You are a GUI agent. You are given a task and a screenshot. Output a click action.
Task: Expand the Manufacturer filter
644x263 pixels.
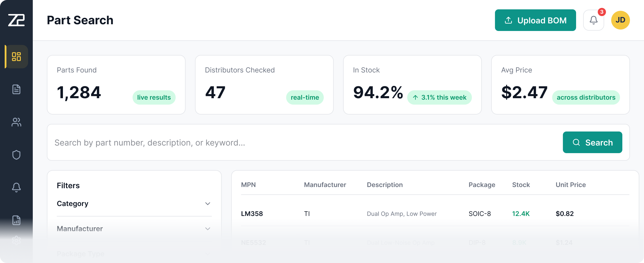coord(134,229)
